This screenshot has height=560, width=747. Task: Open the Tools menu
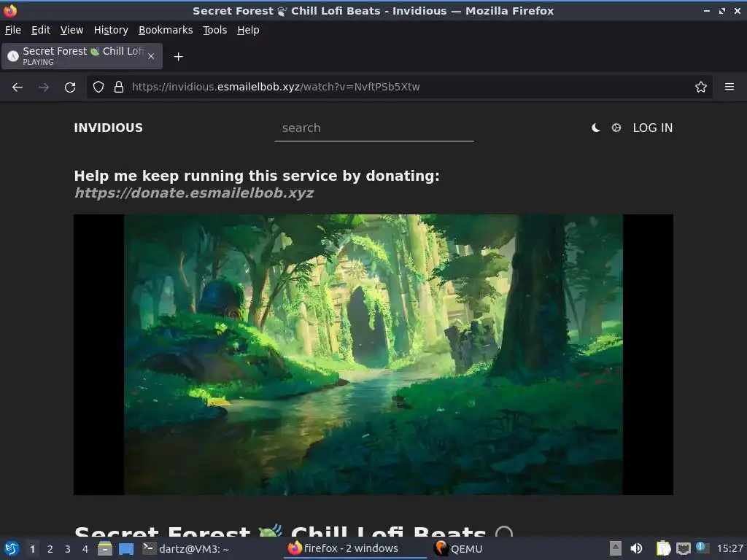point(215,30)
